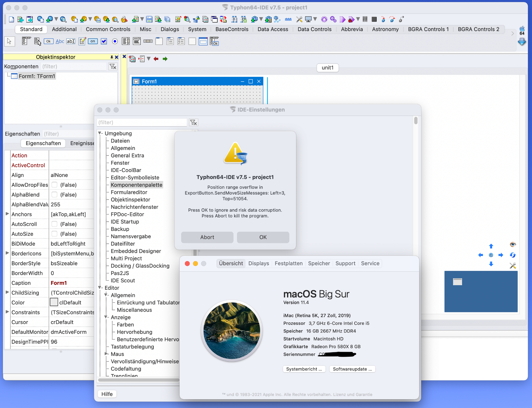532x408 pixels.
Task: Click the Systembericht button
Action: point(304,369)
